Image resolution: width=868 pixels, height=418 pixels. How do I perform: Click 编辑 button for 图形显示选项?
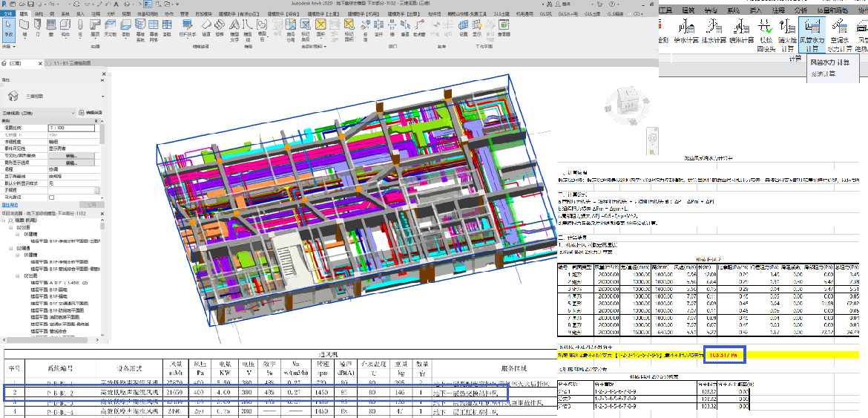pyautogui.click(x=71, y=163)
